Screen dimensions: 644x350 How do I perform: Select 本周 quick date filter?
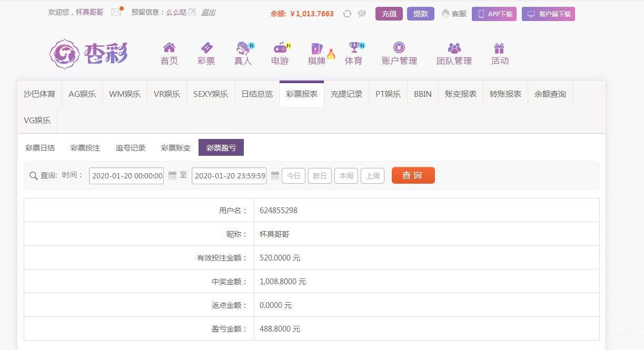346,176
